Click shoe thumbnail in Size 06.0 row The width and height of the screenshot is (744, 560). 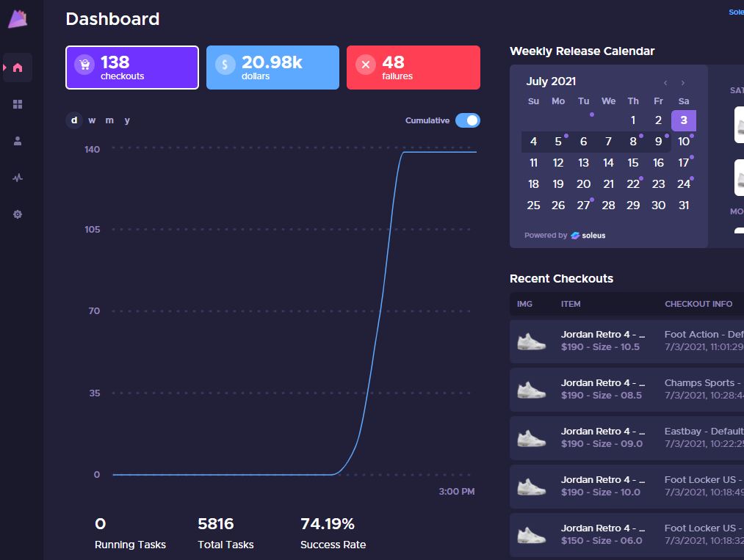(531, 535)
